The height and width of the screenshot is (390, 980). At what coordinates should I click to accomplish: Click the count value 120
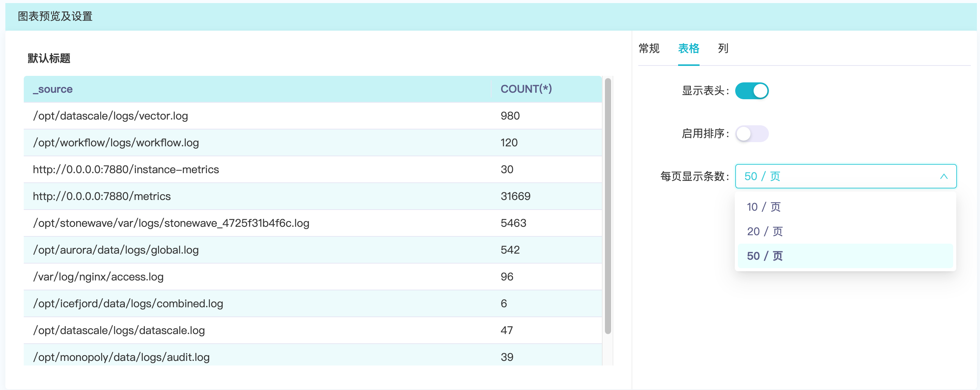509,143
